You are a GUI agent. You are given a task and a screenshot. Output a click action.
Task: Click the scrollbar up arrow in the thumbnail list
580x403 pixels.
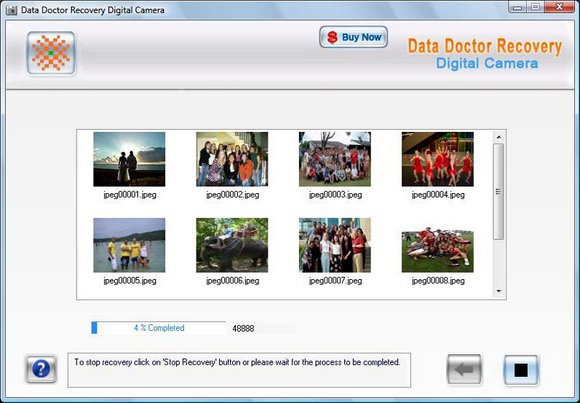[x=499, y=137]
